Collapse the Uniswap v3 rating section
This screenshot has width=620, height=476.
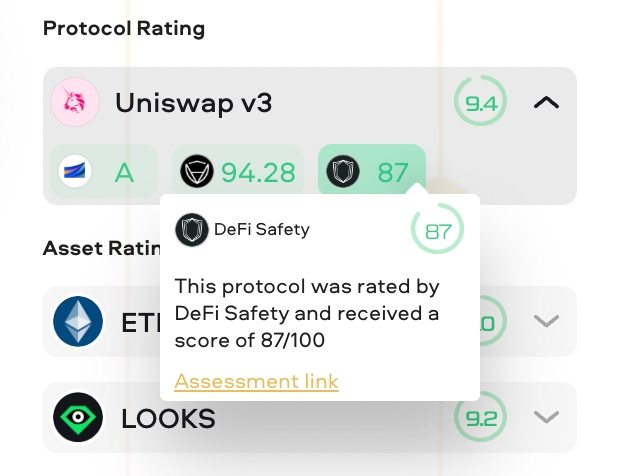[x=546, y=102]
